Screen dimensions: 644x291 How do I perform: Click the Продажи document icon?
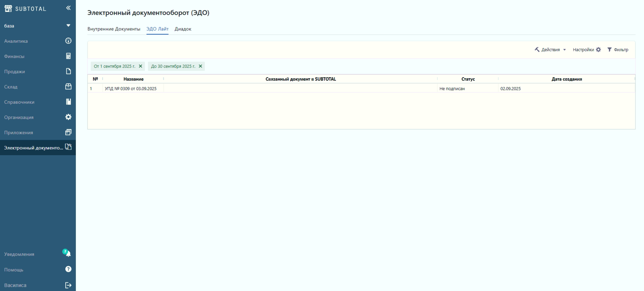click(x=68, y=71)
